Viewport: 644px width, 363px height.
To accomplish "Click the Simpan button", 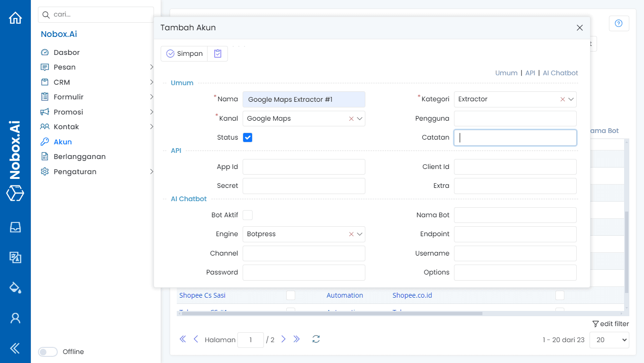I will click(x=184, y=53).
